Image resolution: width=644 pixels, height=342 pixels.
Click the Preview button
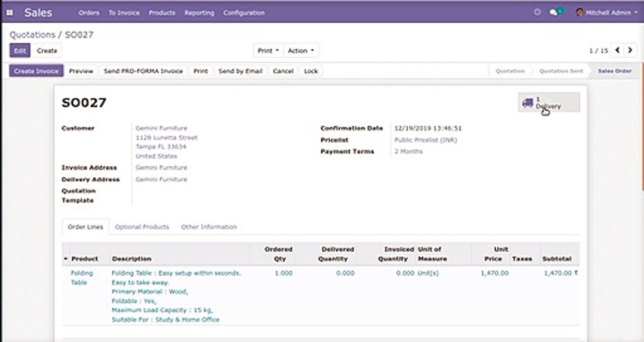pyautogui.click(x=81, y=71)
